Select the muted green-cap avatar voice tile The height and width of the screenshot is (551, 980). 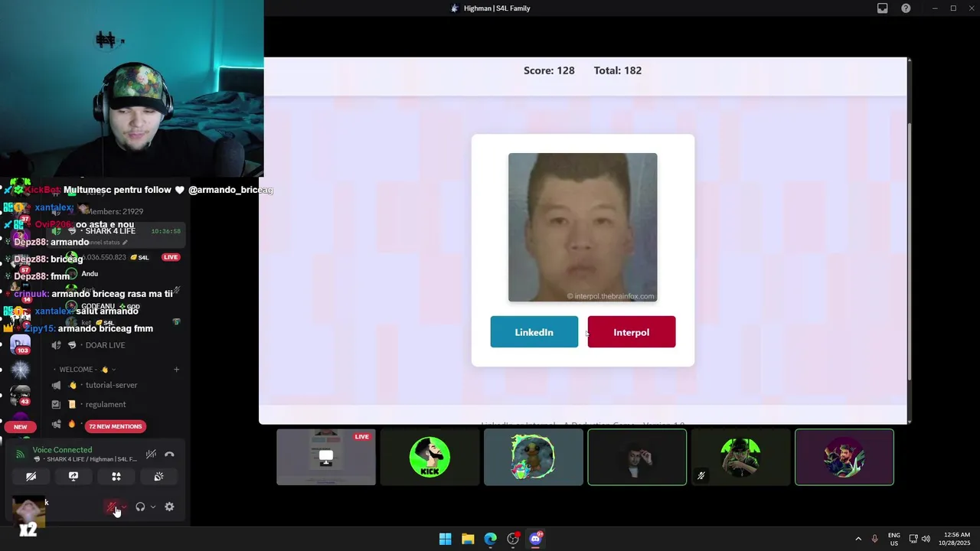point(740,457)
